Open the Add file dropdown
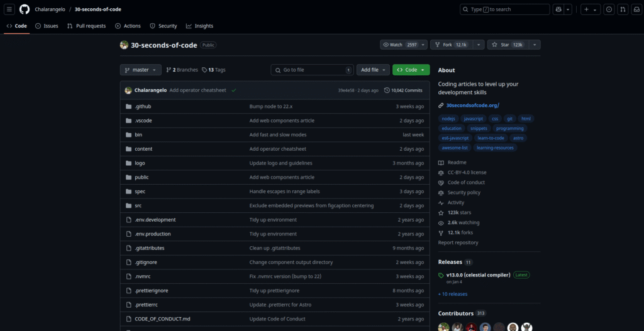 click(373, 70)
